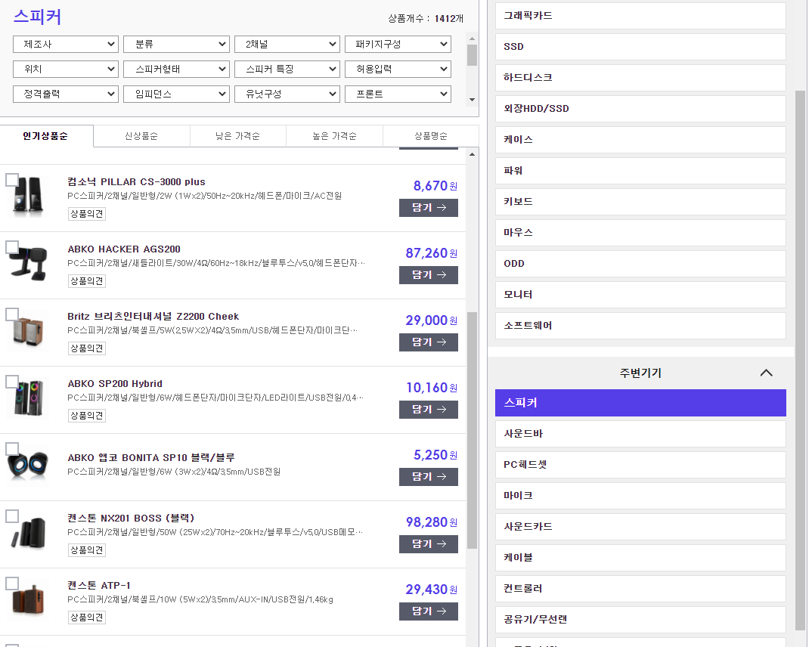Open 상품의견 for 캔스톤 NX201 BOSS
The image size is (812, 647).
[87, 550]
